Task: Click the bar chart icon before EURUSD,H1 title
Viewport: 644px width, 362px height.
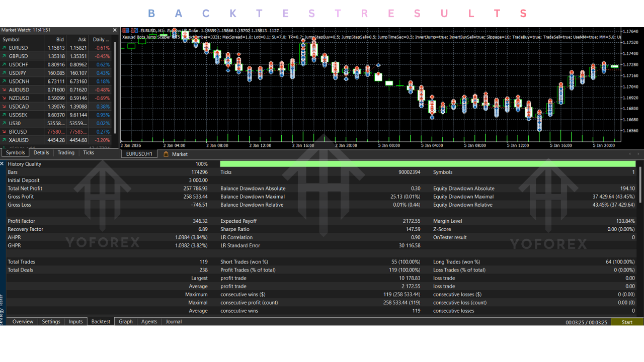Action: click(135, 30)
